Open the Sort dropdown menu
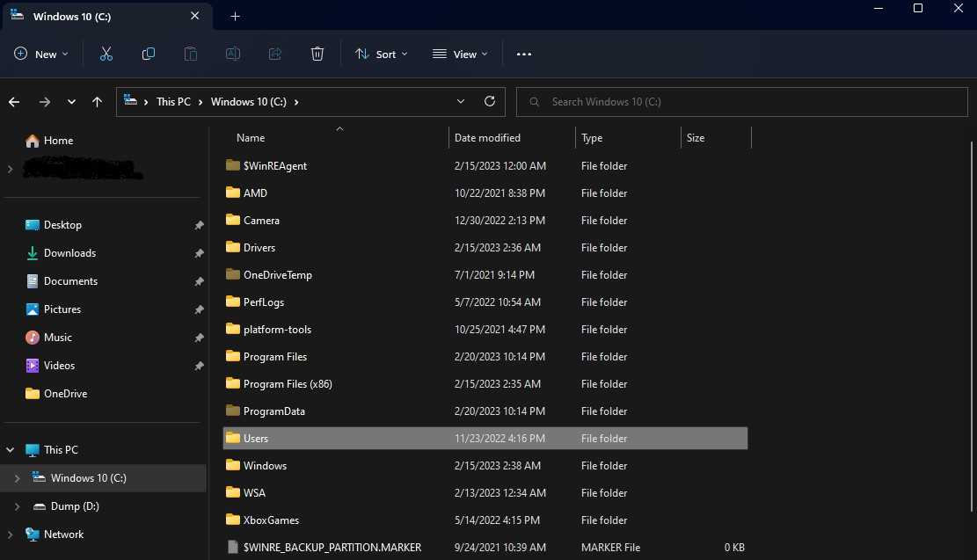Screen dimensions: 977x560 [x=382, y=55]
